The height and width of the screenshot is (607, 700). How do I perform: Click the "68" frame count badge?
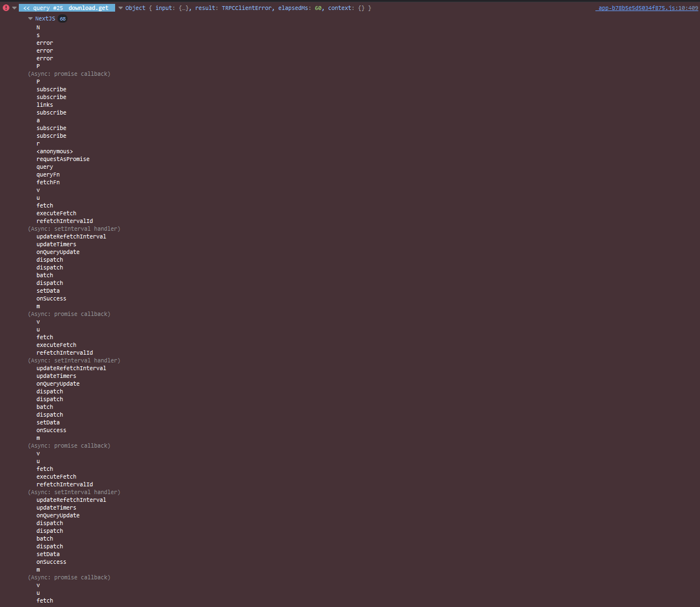62,18
